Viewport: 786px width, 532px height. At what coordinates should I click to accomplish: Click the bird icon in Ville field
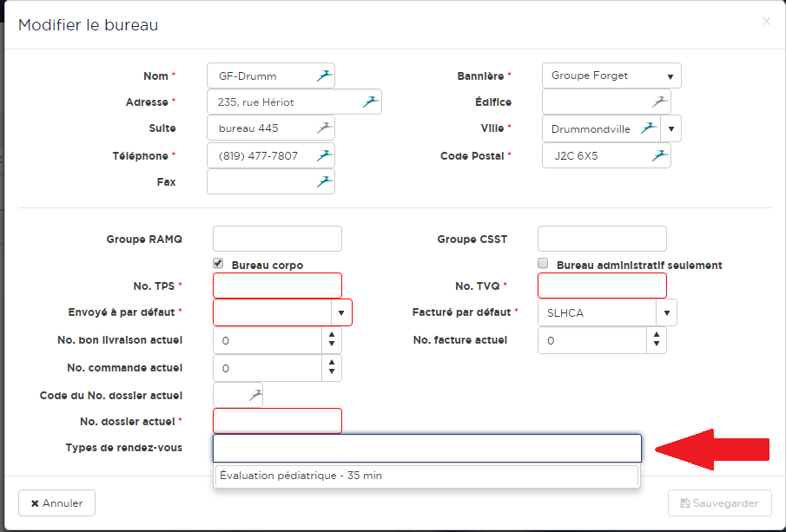[x=648, y=128]
